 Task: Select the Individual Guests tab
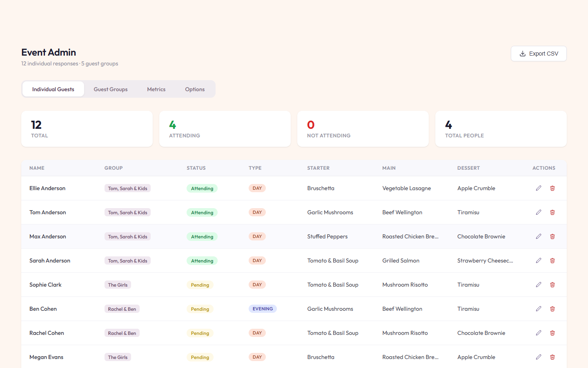(53, 89)
